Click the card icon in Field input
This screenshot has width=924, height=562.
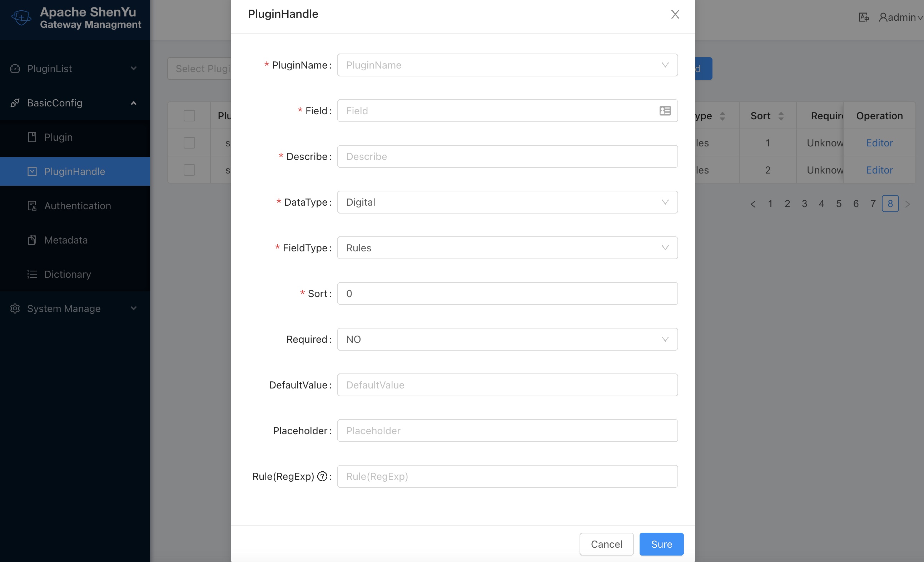point(665,111)
